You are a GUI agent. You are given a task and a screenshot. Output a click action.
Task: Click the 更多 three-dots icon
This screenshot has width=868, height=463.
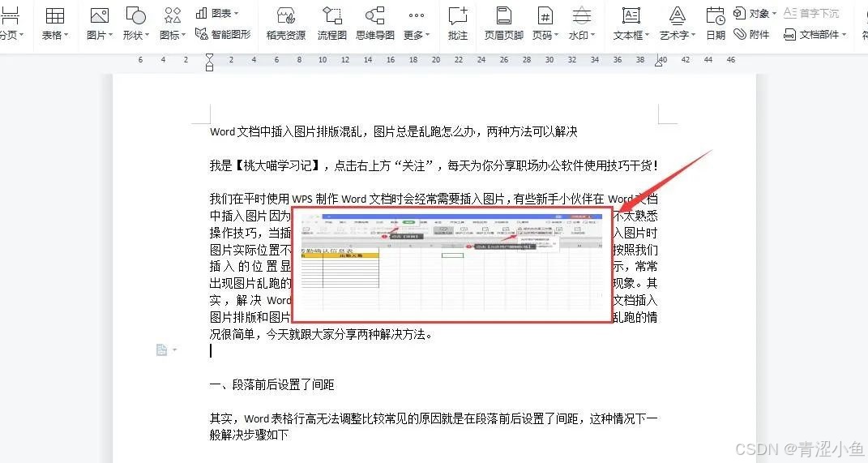(417, 15)
